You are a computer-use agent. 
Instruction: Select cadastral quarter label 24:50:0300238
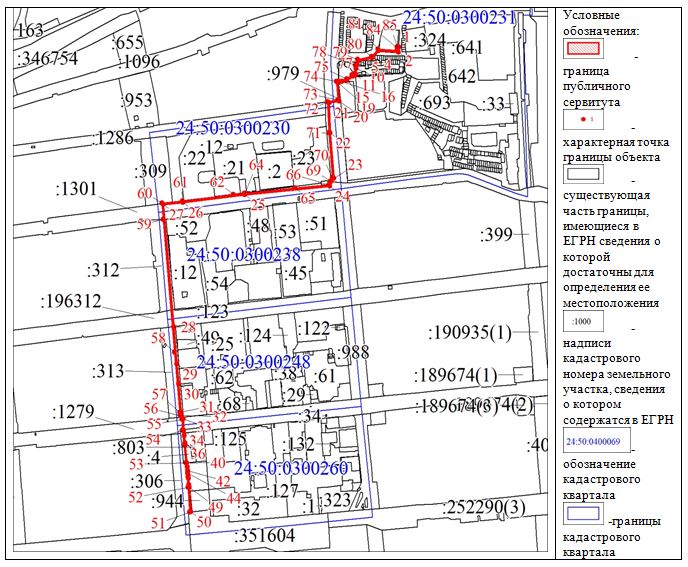[x=243, y=254]
